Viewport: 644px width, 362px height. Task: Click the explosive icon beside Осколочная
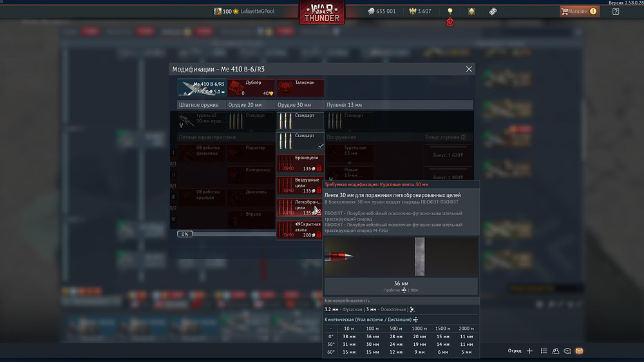[412, 309]
